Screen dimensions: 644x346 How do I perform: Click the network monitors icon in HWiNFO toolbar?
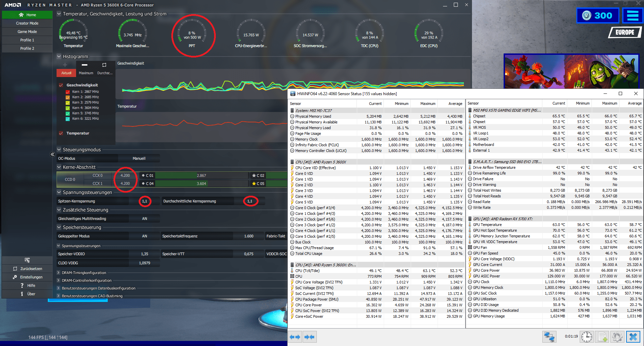pos(549,337)
